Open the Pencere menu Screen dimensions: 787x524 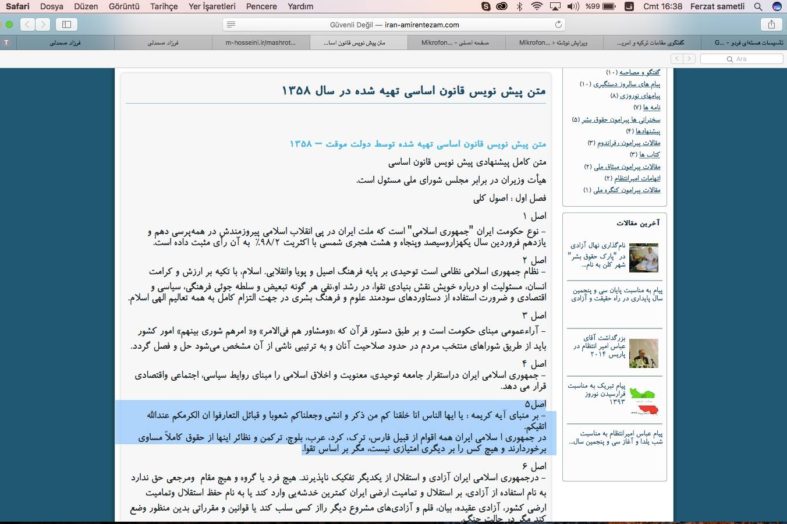(261, 7)
